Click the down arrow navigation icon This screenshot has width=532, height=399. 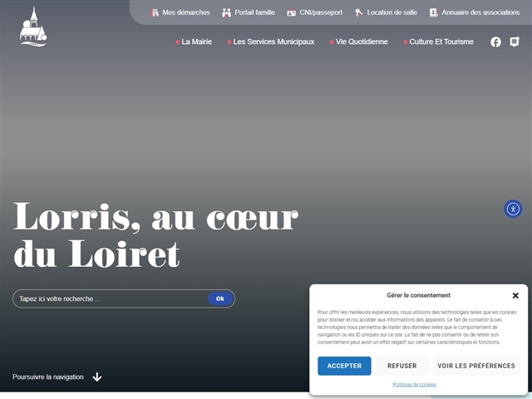tap(97, 377)
